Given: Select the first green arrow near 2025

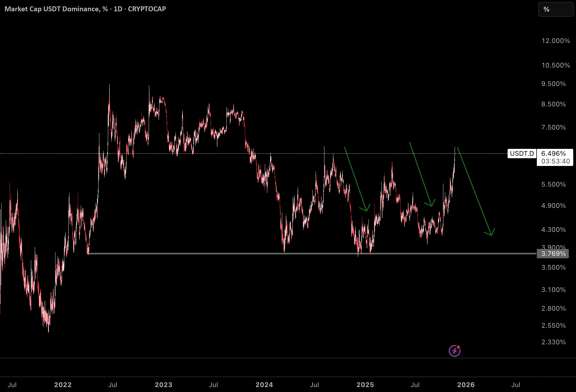Looking at the screenshot, I should [357, 179].
